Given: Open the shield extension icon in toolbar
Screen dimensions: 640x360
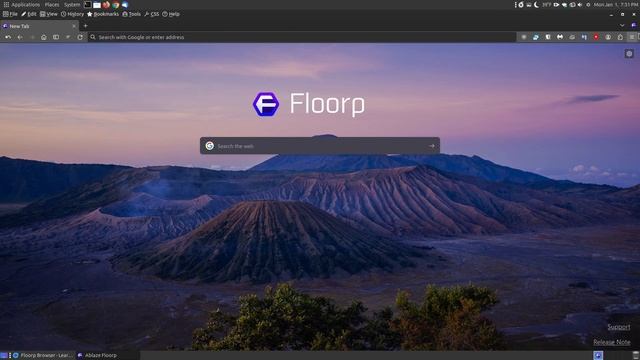Looking at the screenshot, I should [548, 37].
